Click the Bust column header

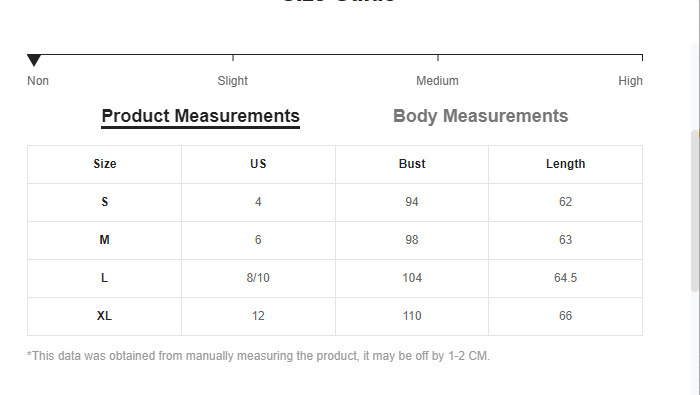pyautogui.click(x=412, y=164)
